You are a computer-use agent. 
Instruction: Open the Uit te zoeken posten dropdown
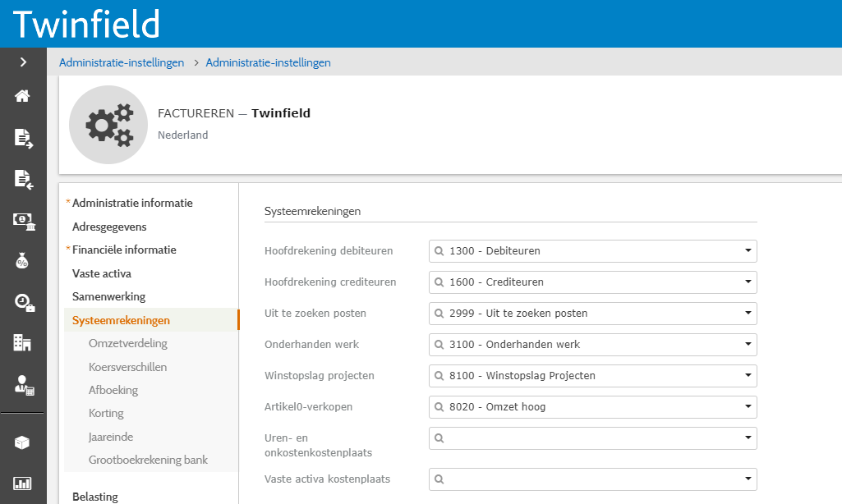click(x=591, y=314)
